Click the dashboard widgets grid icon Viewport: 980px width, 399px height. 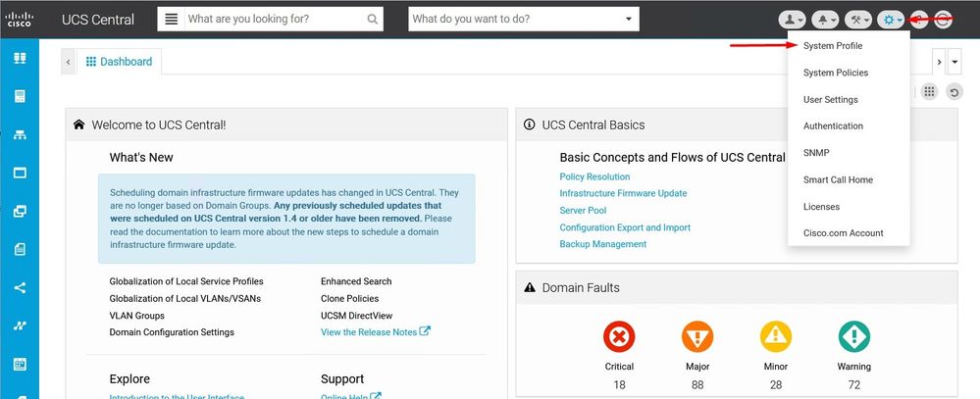click(929, 92)
